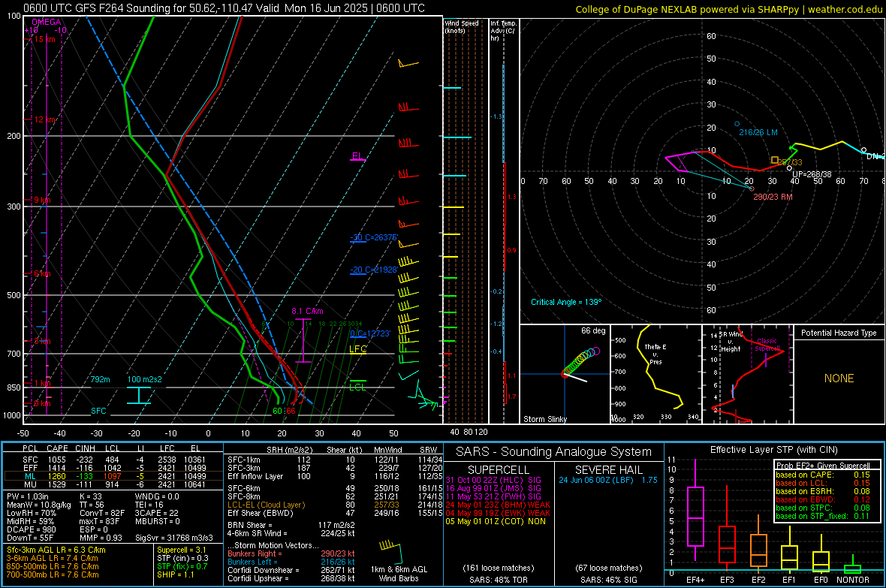Click the 0 C=12723' freezing level label
Image resolution: width=886 pixels, height=588 pixels.
coord(370,333)
